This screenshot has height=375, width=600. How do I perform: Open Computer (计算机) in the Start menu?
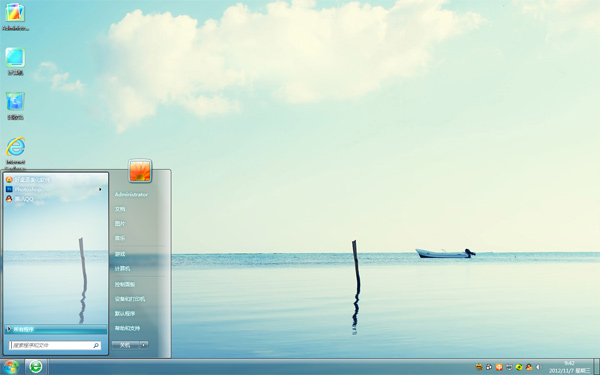click(x=122, y=269)
